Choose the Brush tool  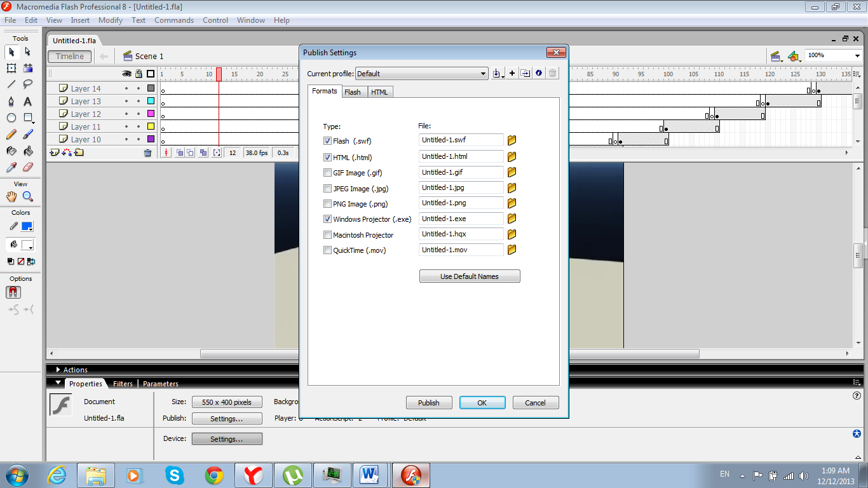coord(28,134)
